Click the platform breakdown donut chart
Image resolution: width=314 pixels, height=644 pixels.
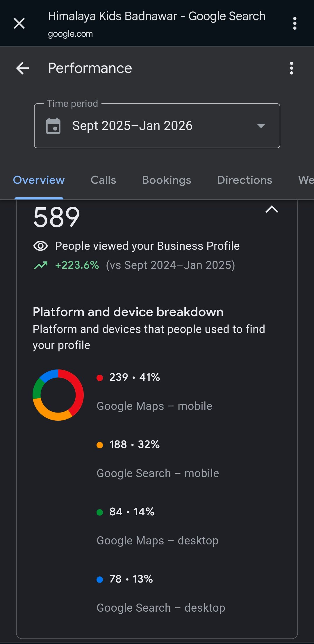click(58, 395)
